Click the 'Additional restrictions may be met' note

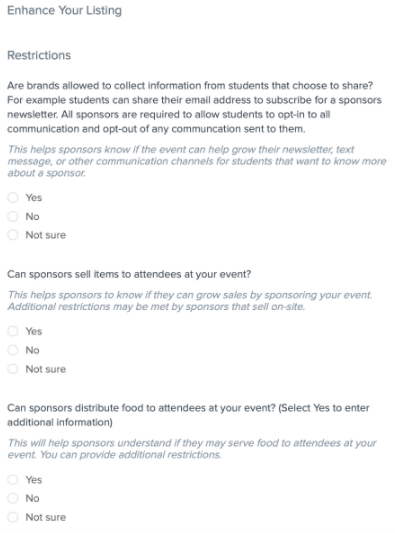click(156, 307)
